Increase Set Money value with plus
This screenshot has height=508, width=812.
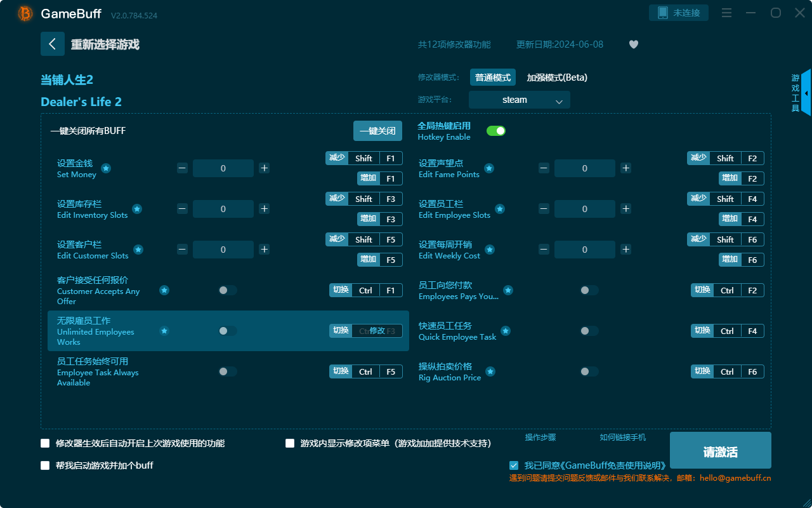(x=265, y=168)
